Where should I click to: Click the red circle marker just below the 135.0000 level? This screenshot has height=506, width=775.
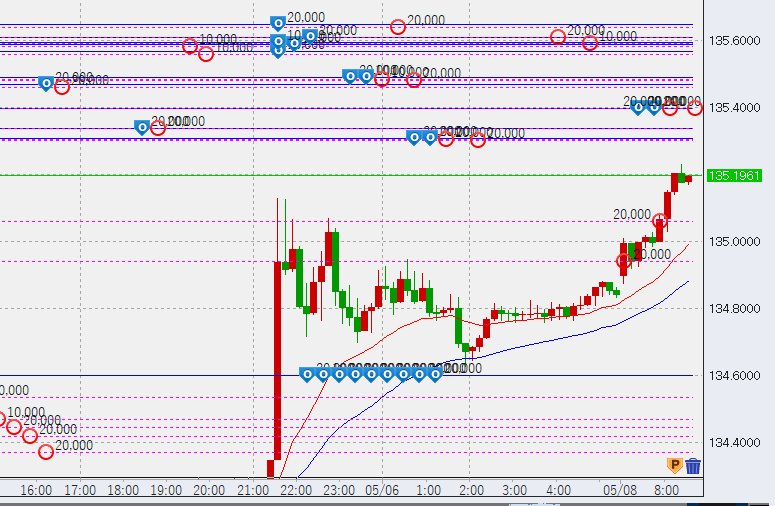tap(624, 260)
